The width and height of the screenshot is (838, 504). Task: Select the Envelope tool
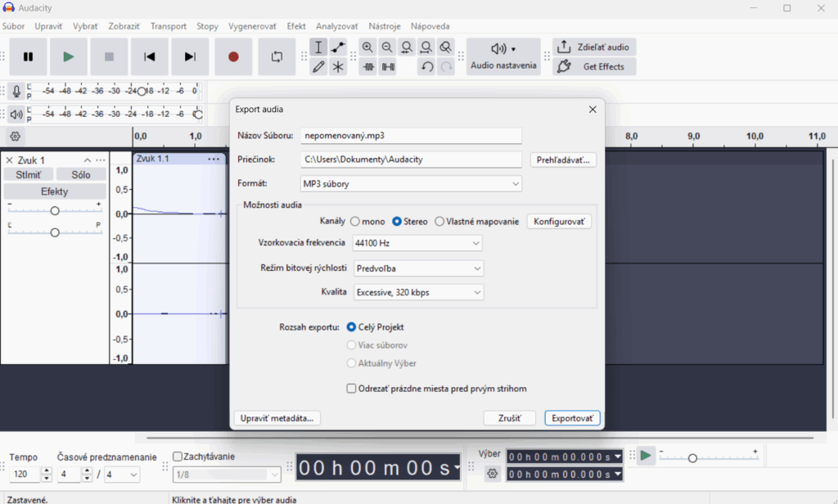338,47
